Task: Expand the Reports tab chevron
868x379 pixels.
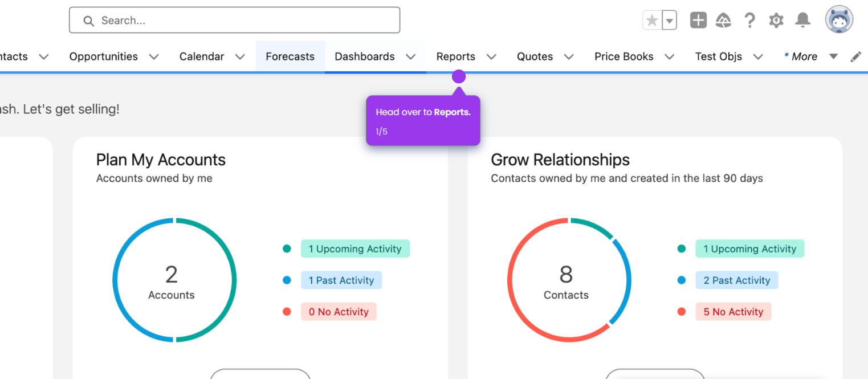Action: 491,56
